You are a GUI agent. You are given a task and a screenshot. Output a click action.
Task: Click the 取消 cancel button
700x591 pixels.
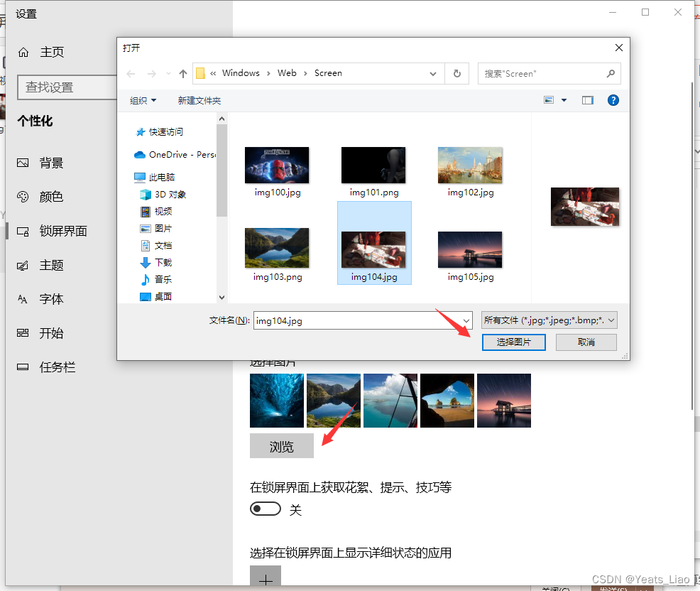(586, 342)
